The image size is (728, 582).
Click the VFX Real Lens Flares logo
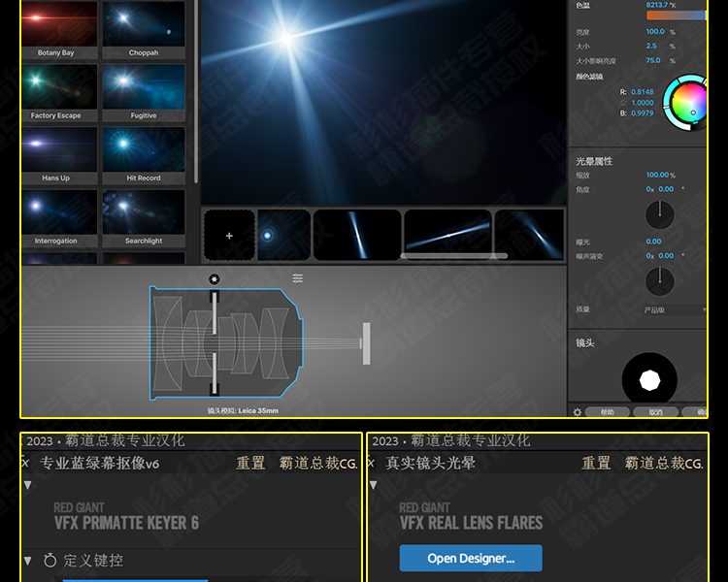coord(471,517)
